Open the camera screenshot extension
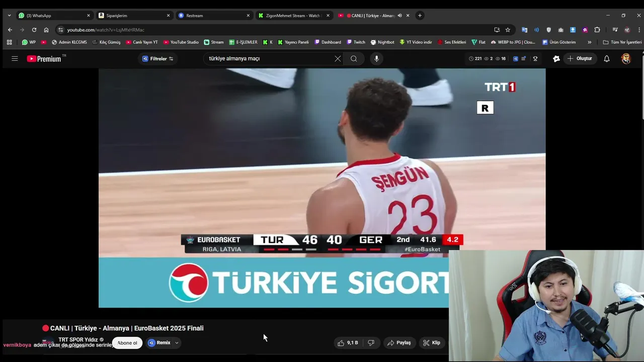 coord(560,30)
